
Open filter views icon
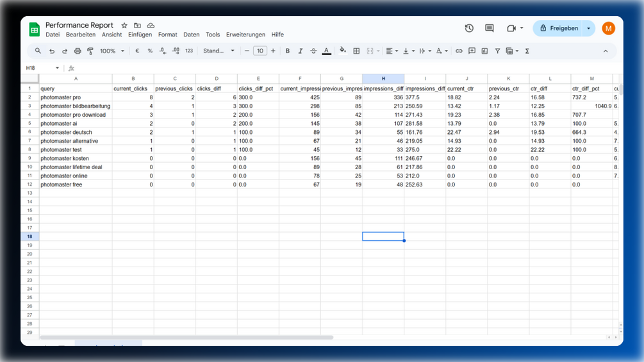coord(512,51)
